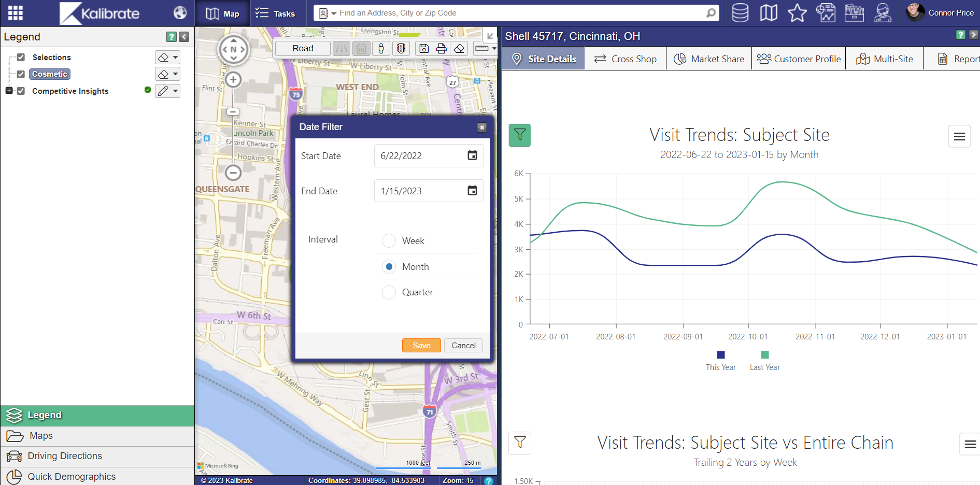Open the toolbox icon in header

[854, 13]
